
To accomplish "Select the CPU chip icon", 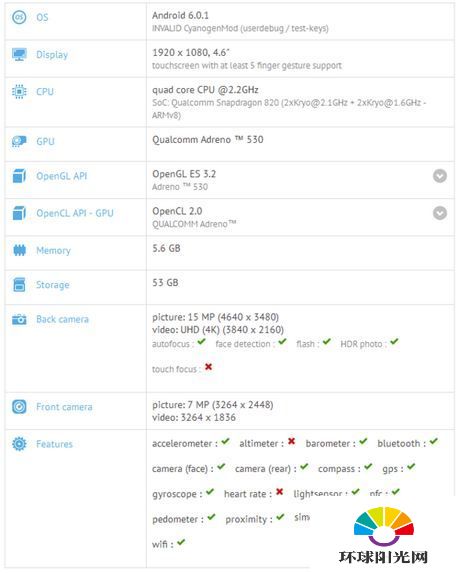I will click(19, 92).
